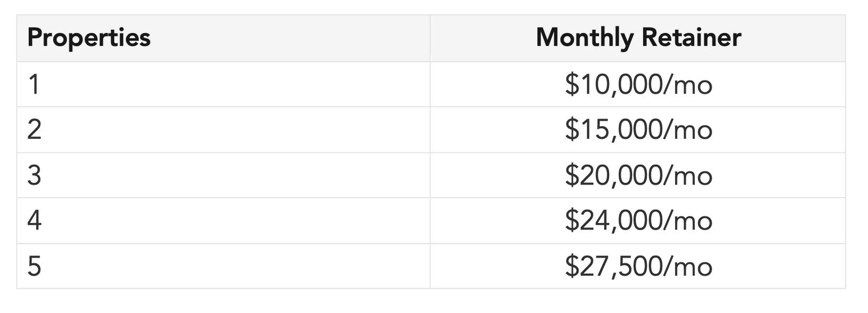The width and height of the screenshot is (868, 313).
Task: Click the $10,000/mo retainer cell
Action: click(x=638, y=84)
